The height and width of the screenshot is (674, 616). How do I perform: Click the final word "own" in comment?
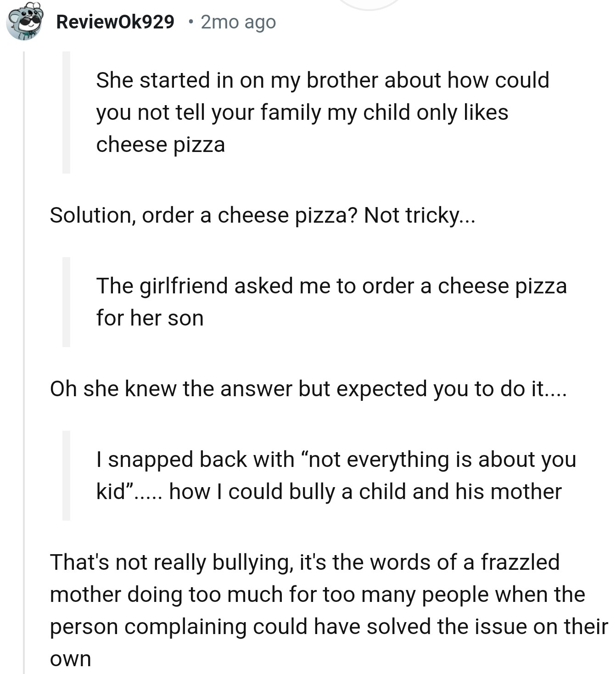coord(70,658)
